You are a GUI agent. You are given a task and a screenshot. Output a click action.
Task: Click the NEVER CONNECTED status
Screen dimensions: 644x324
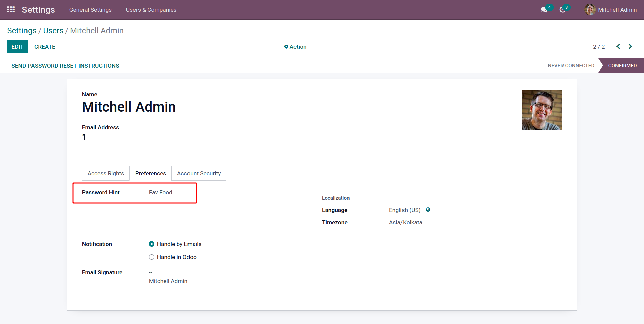(571, 66)
